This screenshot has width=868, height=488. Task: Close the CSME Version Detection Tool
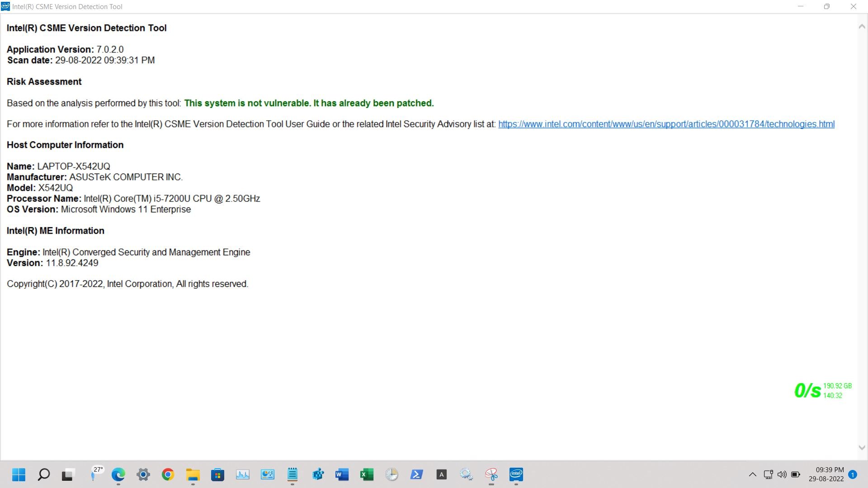click(854, 6)
